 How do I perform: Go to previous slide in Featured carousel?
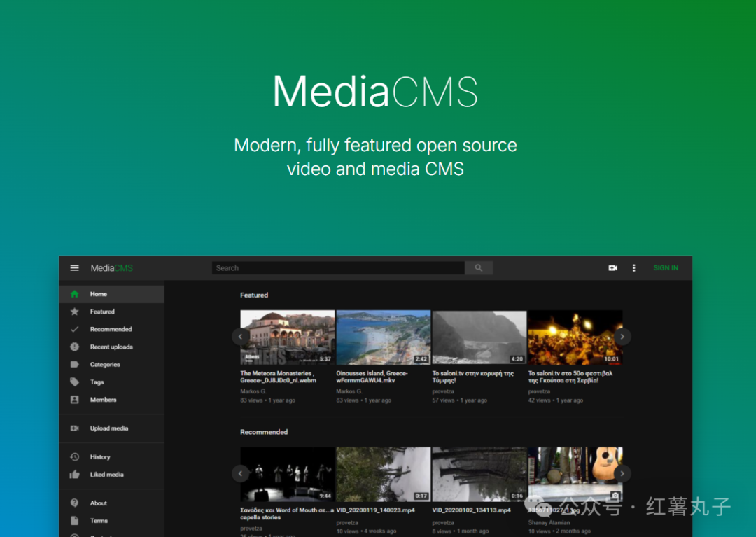coord(240,337)
